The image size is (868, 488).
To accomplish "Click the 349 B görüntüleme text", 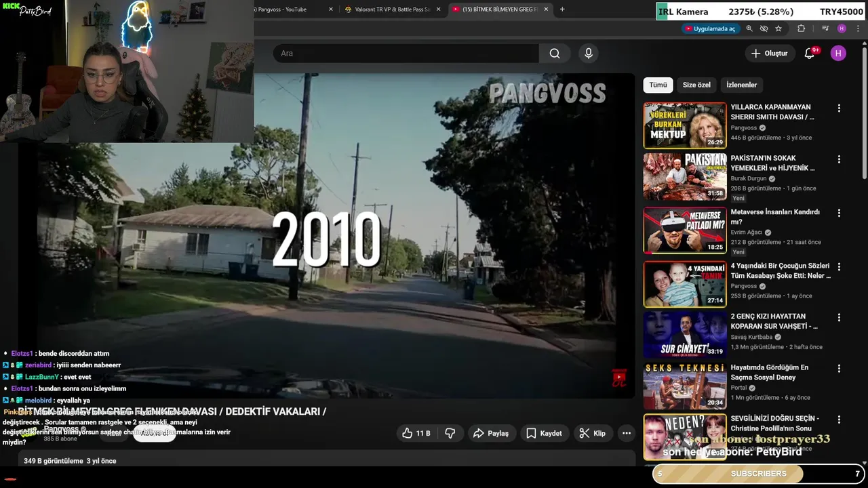I will tap(54, 461).
